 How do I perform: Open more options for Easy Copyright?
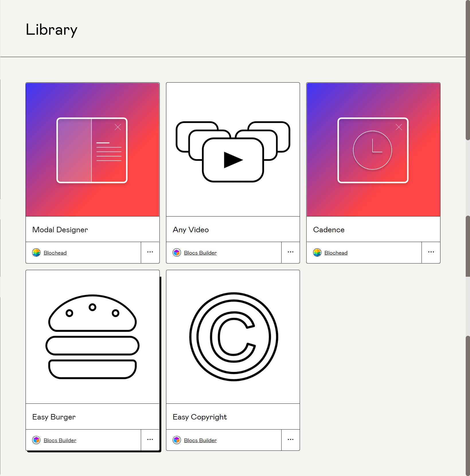pyautogui.click(x=290, y=440)
